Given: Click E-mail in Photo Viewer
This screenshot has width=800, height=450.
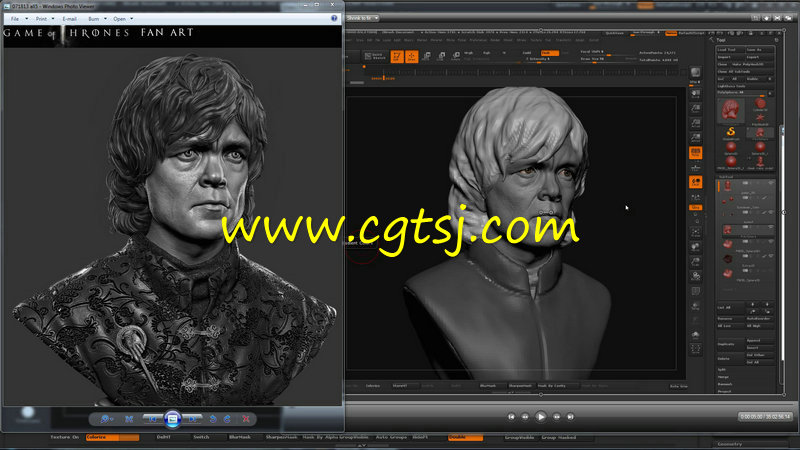Looking at the screenshot, I should coord(69,19).
